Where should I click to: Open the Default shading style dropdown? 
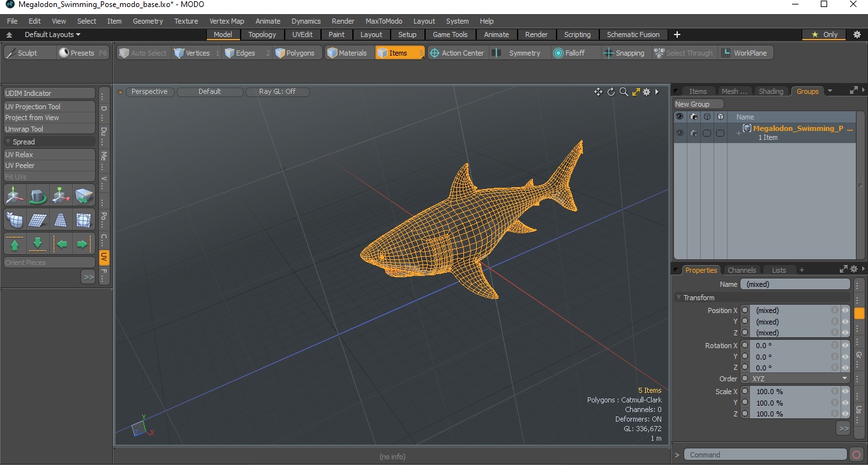click(x=209, y=92)
